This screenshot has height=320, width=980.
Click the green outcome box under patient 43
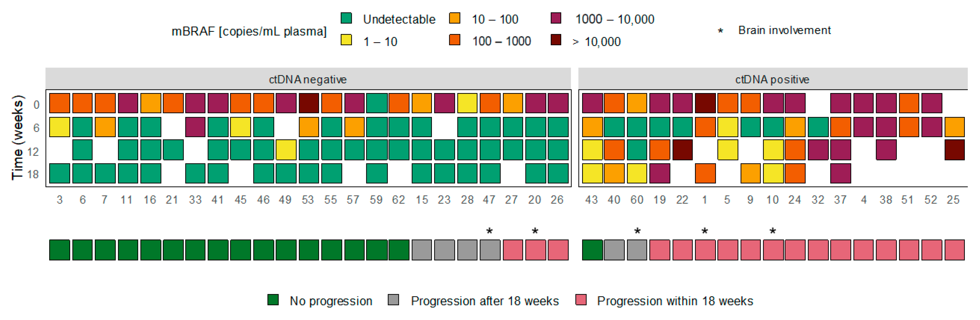click(592, 250)
